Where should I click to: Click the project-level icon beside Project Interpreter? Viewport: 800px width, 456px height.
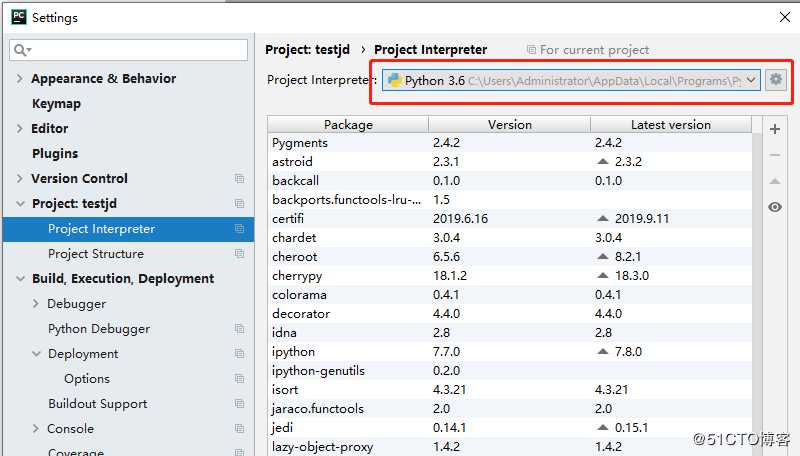tap(239, 229)
